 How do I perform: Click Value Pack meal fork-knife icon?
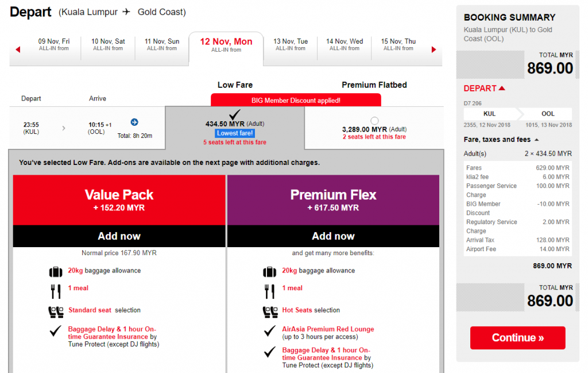coord(56,291)
